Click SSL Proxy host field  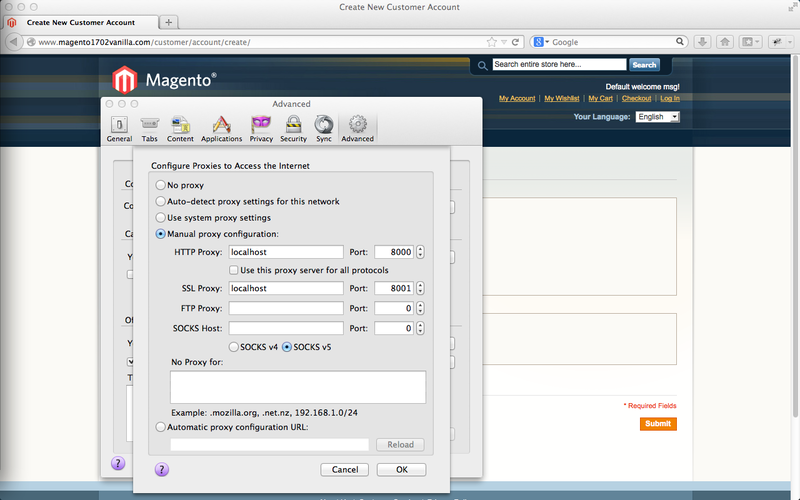[x=286, y=288]
